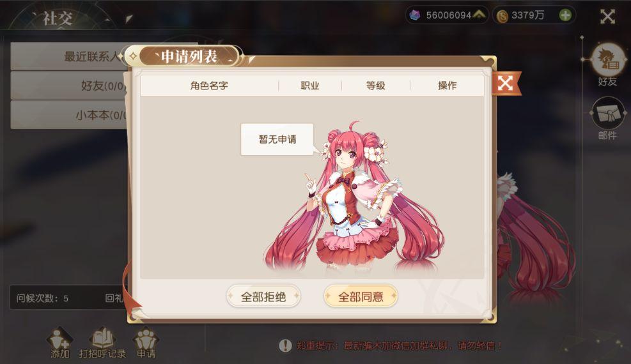Screen dimensions: 631x364
Task: Open 打招呼记录 greeting record book icon
Action: [x=104, y=338]
